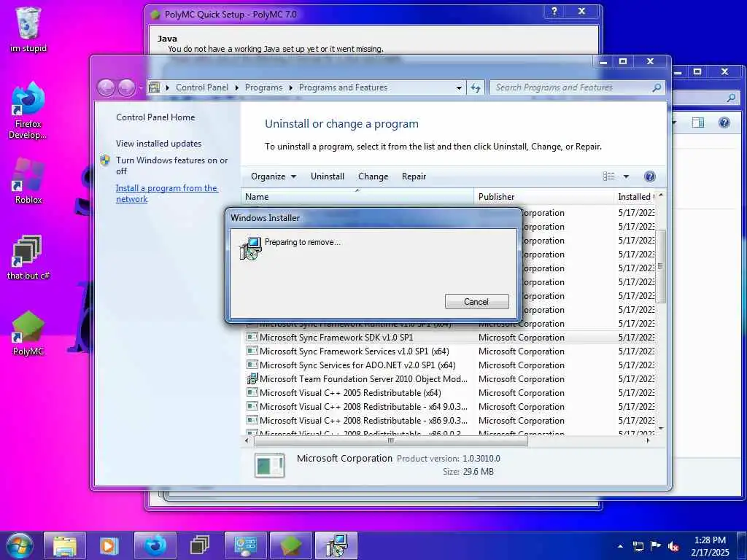Screen dimensions: 747x560
Task: Click the program icon in the details pane
Action: 269,464
